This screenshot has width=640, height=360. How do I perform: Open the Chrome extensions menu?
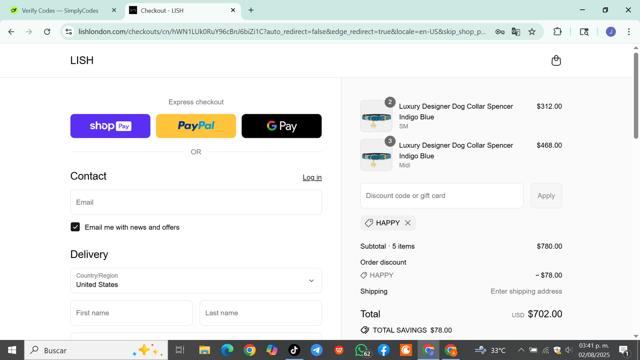click(x=557, y=31)
